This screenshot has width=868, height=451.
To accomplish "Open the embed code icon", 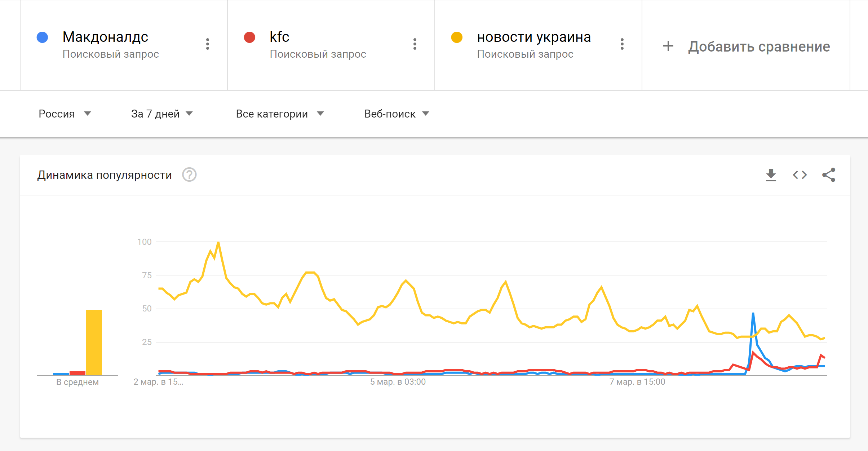I will pos(800,175).
